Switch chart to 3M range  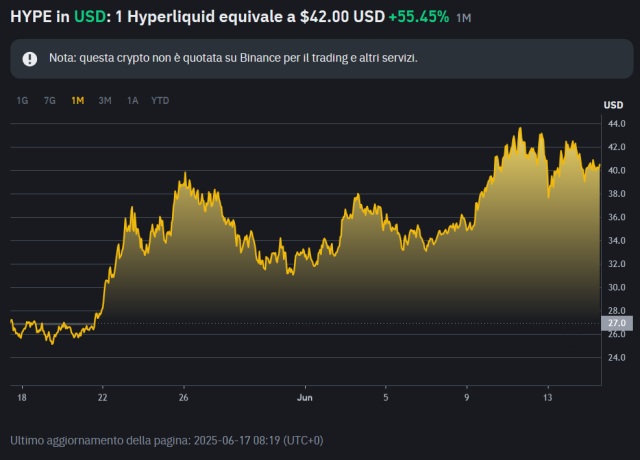[105, 100]
